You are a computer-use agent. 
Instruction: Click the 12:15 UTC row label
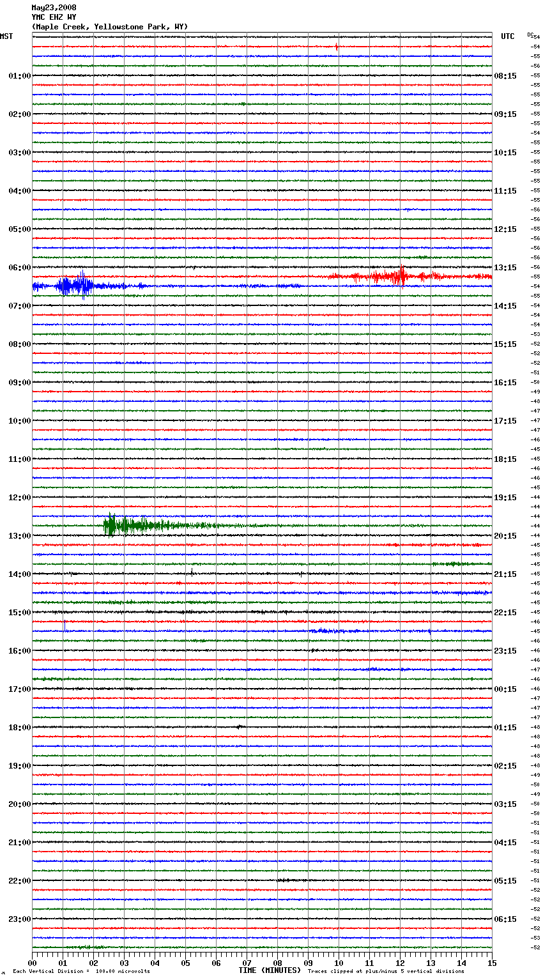click(505, 229)
